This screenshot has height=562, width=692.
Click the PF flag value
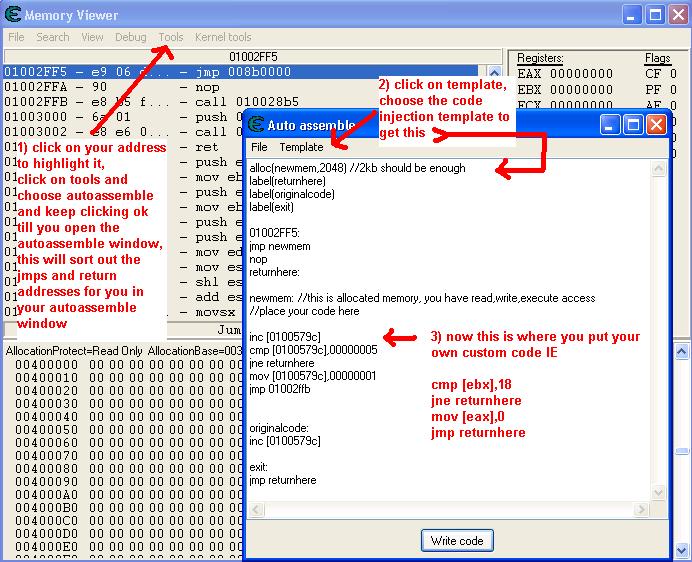pos(673,90)
